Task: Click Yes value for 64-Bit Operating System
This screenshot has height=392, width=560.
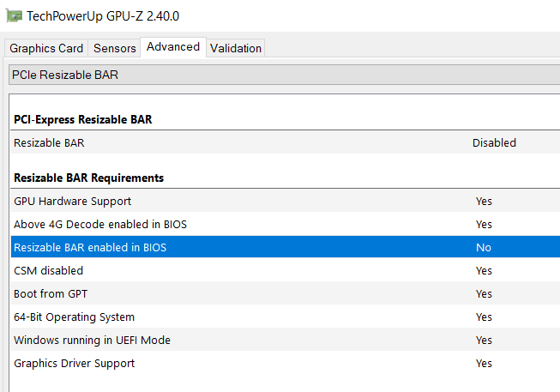Action: [x=484, y=317]
